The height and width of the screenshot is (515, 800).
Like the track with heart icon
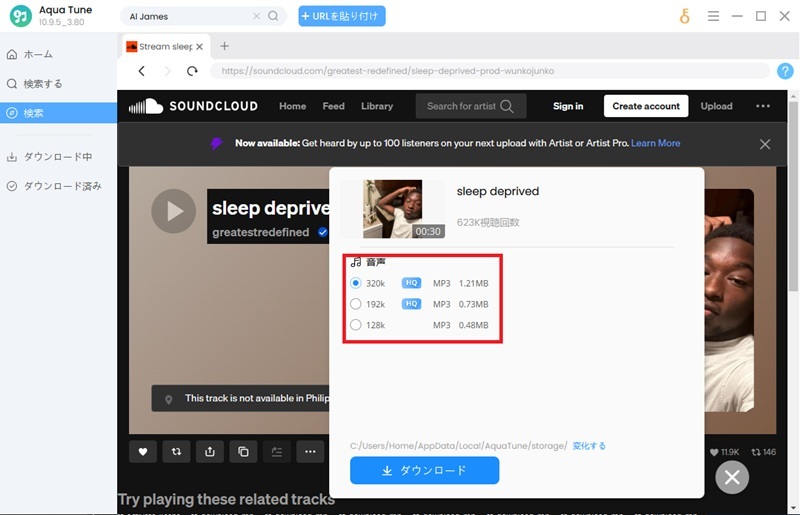coord(143,451)
